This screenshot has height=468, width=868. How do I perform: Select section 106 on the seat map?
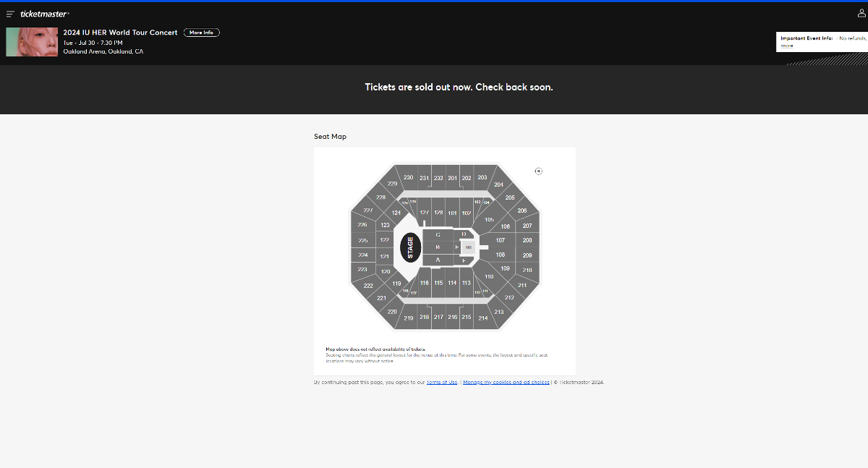(x=505, y=226)
